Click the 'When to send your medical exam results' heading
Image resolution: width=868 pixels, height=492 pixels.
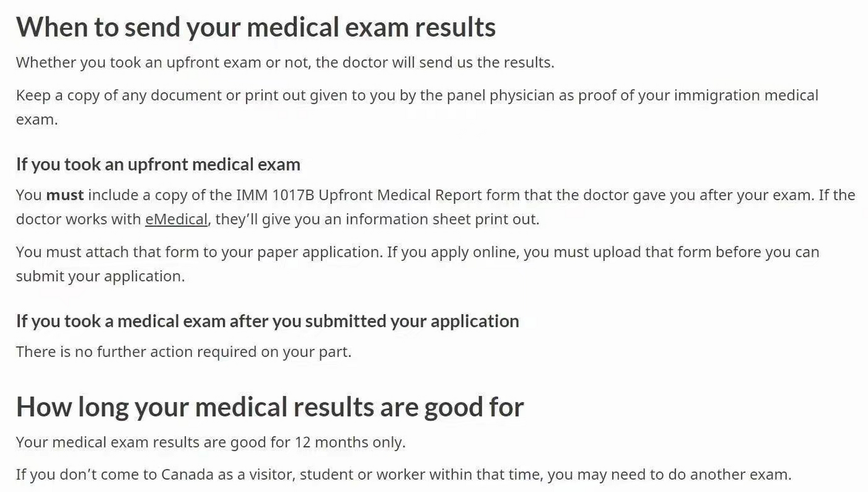point(256,28)
